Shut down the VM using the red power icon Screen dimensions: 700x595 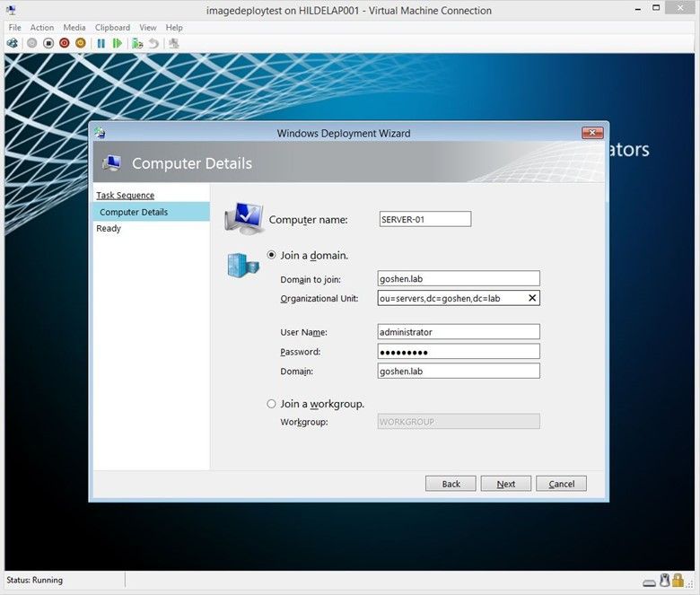point(65,43)
